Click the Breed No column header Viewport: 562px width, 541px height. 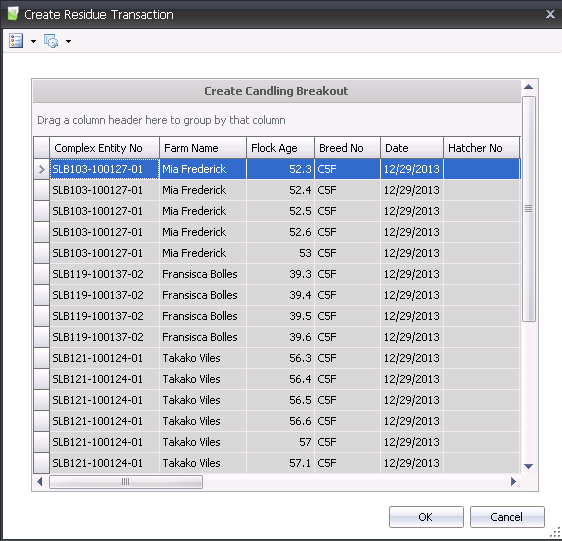click(347, 148)
